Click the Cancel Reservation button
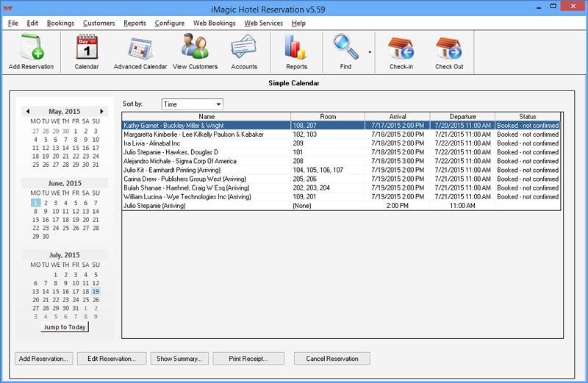This screenshot has width=588, height=383. coord(331,359)
